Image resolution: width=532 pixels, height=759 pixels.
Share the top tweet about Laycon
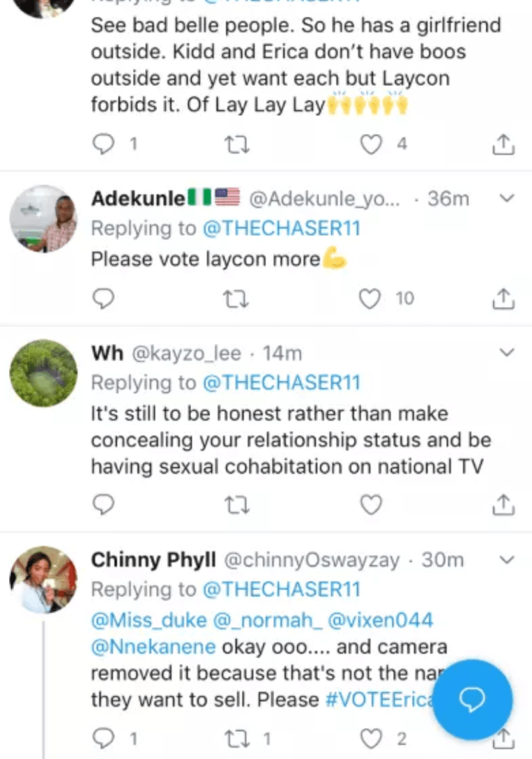click(x=503, y=145)
